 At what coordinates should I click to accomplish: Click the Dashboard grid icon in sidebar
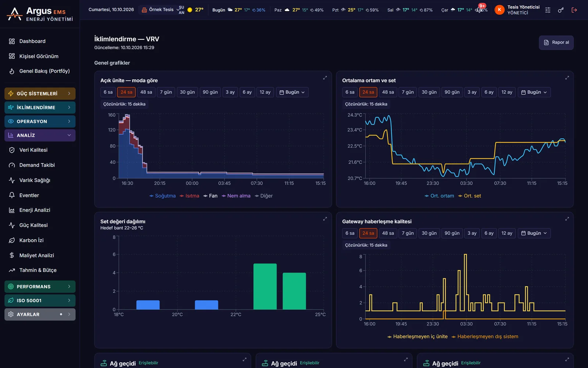12,41
